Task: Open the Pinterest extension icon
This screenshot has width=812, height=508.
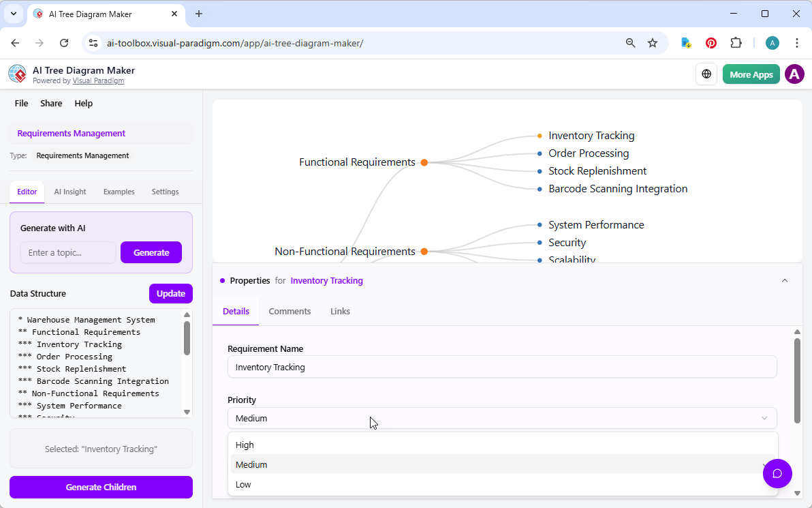Action: click(710, 42)
